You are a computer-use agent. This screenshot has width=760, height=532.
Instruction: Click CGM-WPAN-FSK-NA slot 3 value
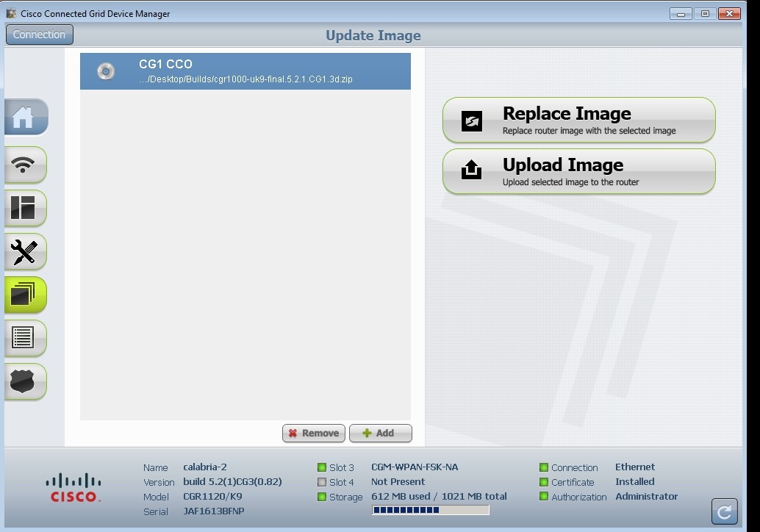415,467
